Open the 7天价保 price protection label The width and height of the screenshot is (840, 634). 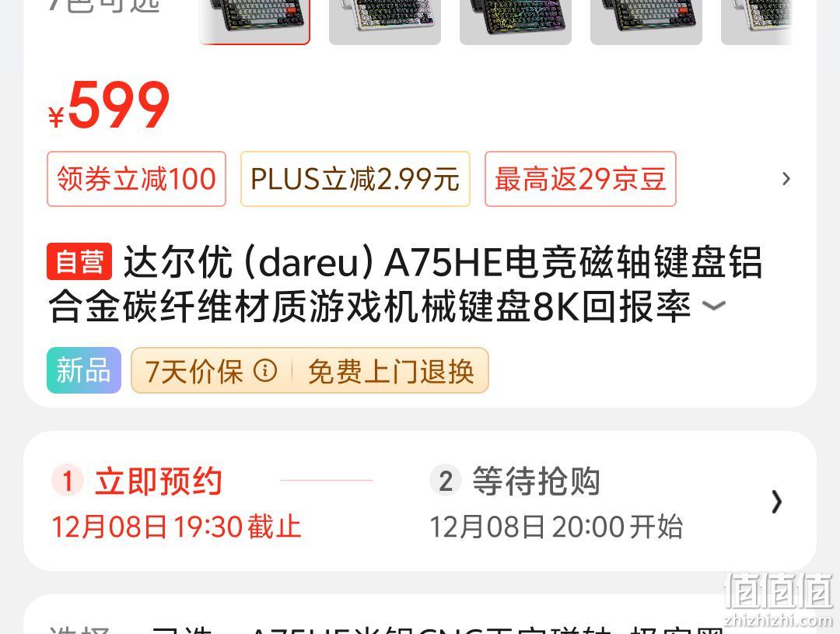point(194,371)
